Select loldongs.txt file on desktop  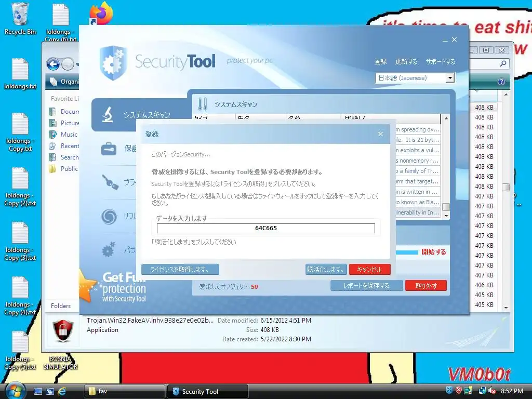click(20, 74)
